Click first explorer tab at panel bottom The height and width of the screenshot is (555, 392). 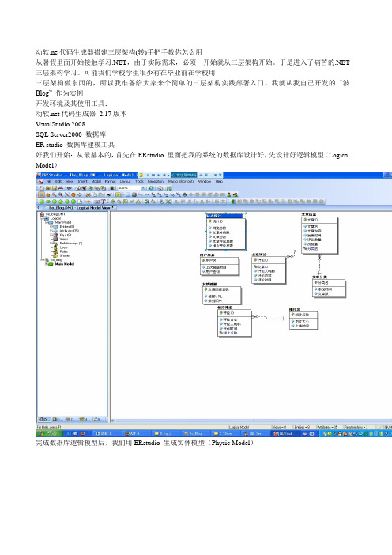[x=44, y=420]
